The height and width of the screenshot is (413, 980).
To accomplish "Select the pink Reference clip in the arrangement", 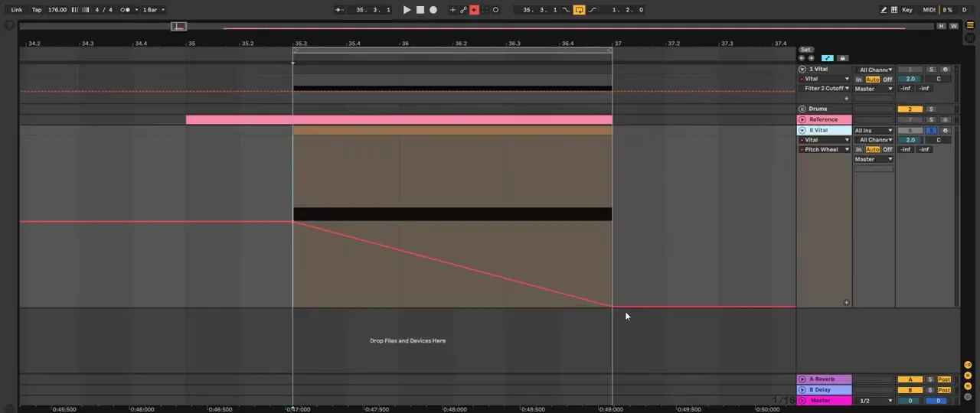I will point(399,119).
